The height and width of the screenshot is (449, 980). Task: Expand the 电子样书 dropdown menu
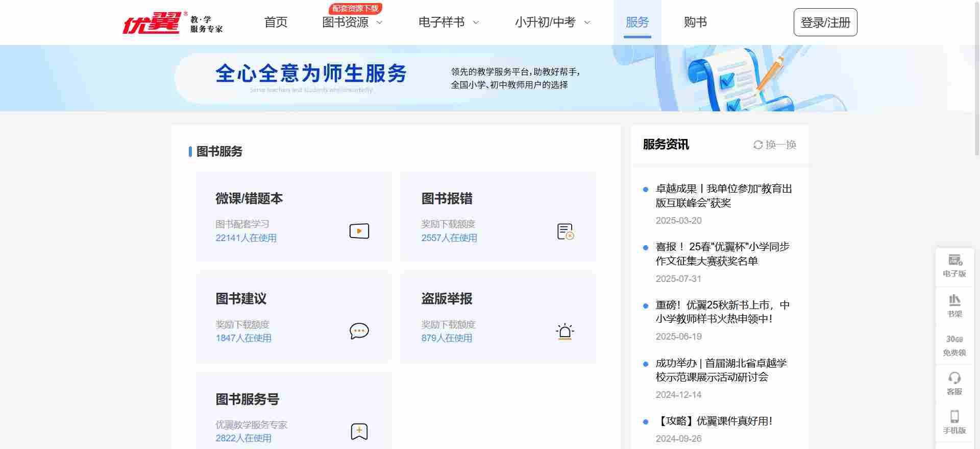pos(448,22)
